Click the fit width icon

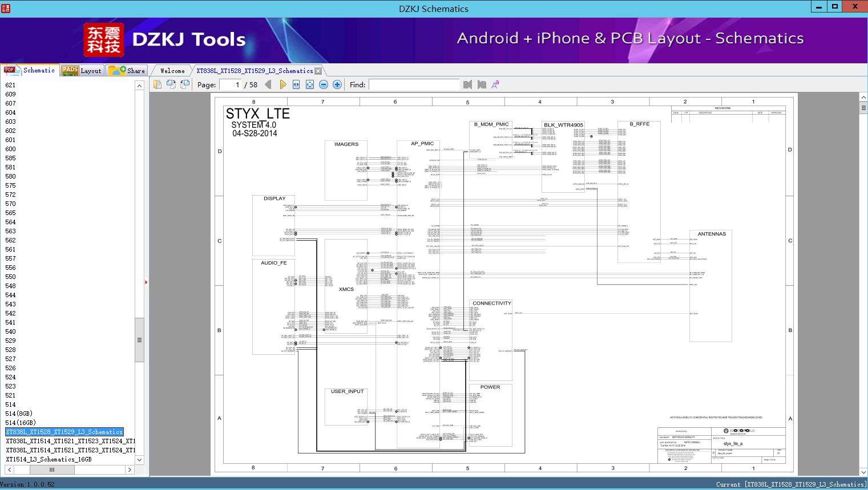[296, 84]
